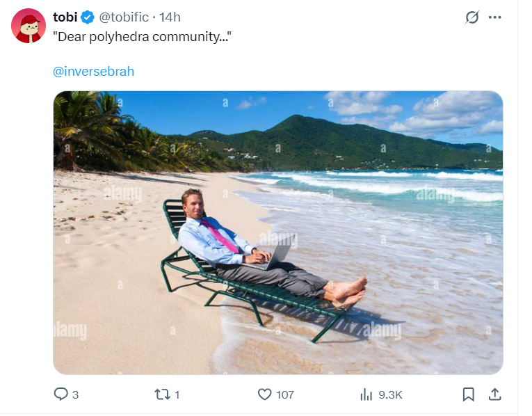The image size is (532, 416).
Task: Click the reply speech bubble icon
Action: (x=61, y=394)
